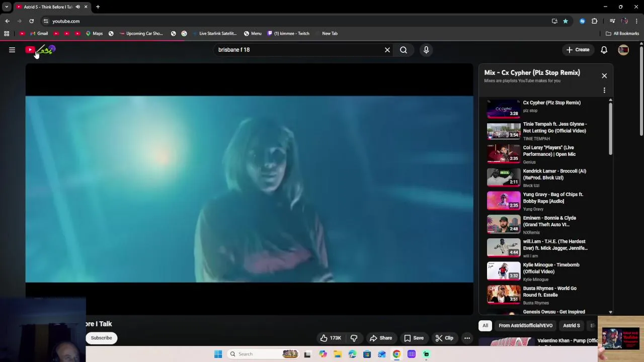The width and height of the screenshot is (644, 362).
Task: Open Windows Start menu
Action: coord(218,354)
